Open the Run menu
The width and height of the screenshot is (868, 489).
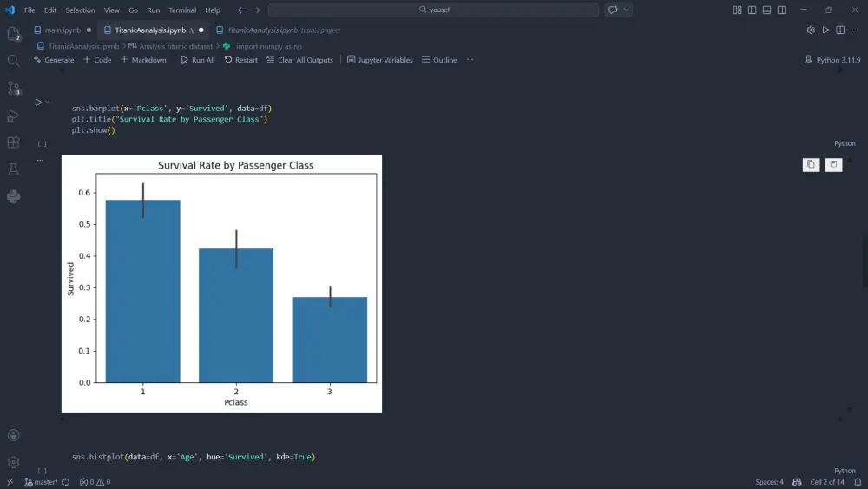pyautogui.click(x=154, y=10)
